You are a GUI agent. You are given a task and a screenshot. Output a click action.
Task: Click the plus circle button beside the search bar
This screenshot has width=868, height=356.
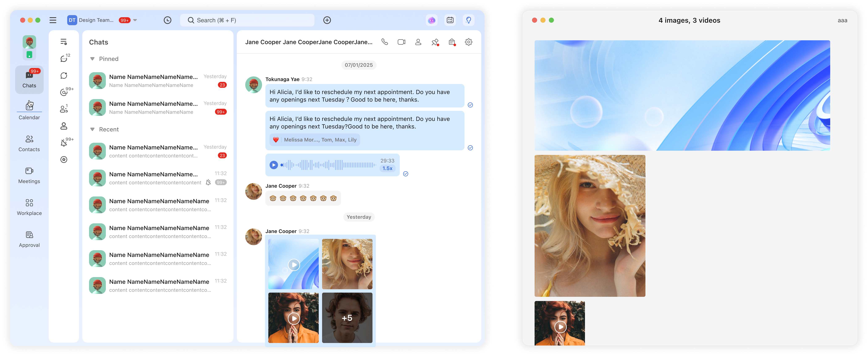[327, 20]
